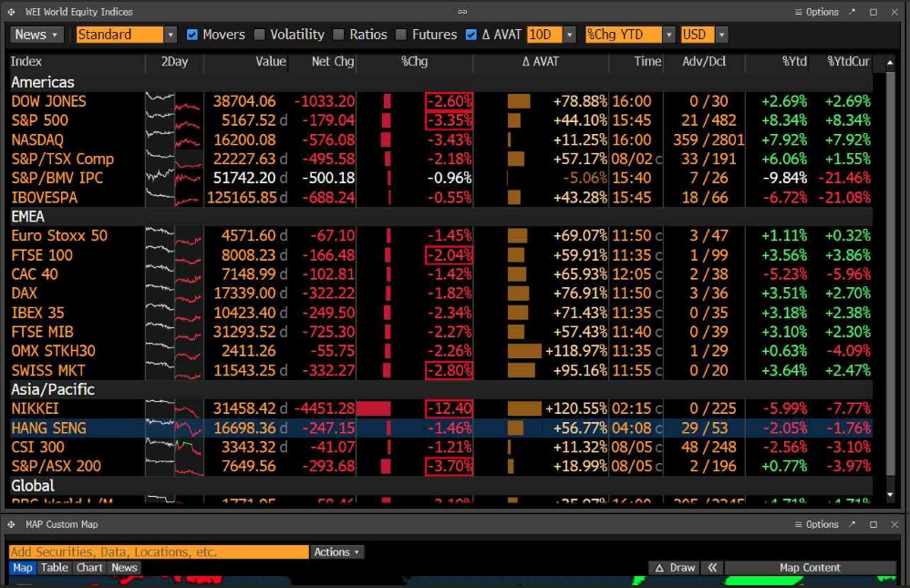Sort by the Net Chg column header
910x588 pixels.
333,61
